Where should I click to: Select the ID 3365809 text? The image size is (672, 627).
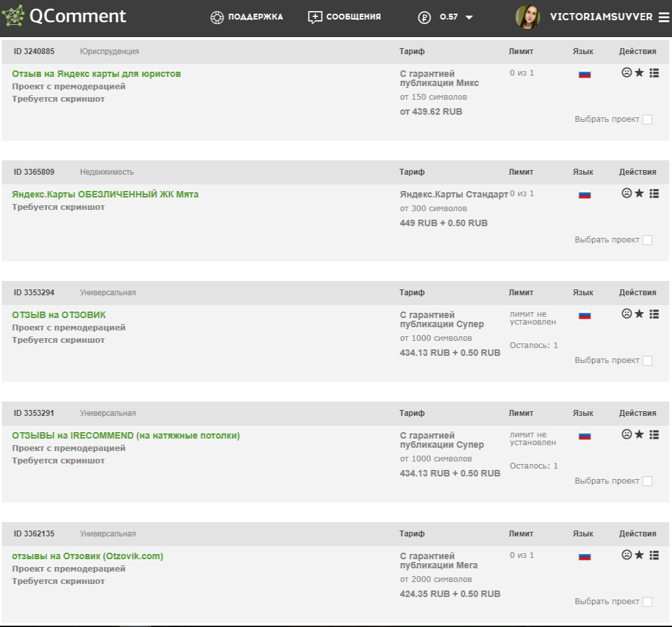click(x=34, y=172)
